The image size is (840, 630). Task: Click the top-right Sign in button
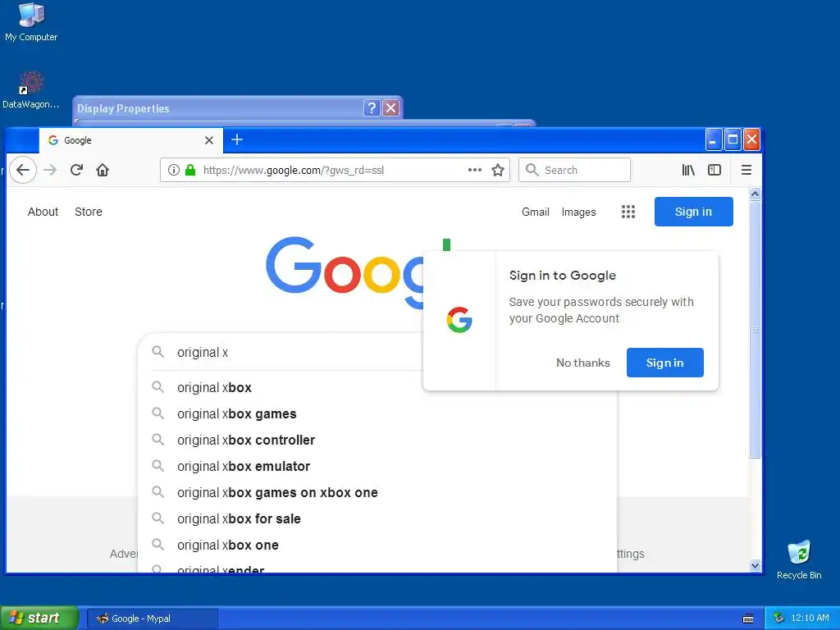tap(693, 212)
